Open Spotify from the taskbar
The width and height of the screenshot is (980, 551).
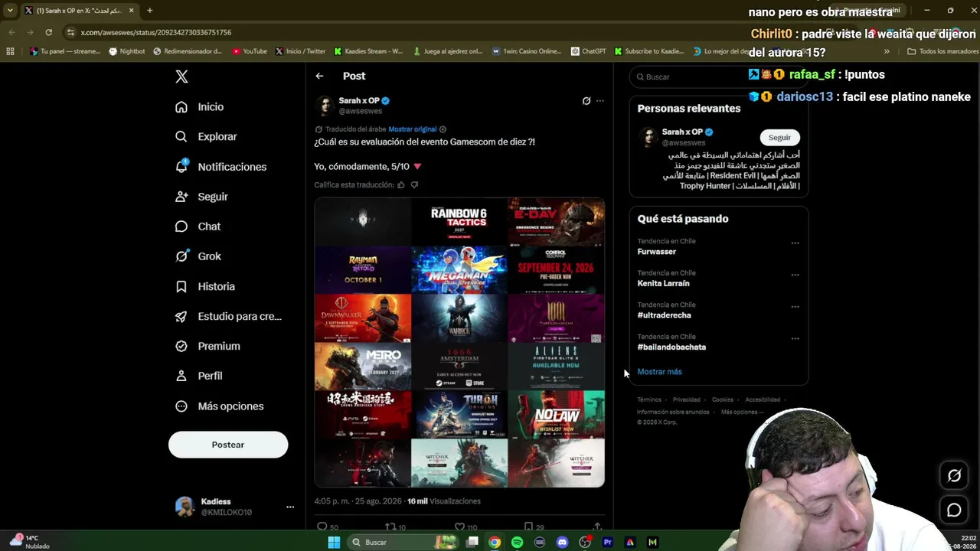tap(517, 543)
